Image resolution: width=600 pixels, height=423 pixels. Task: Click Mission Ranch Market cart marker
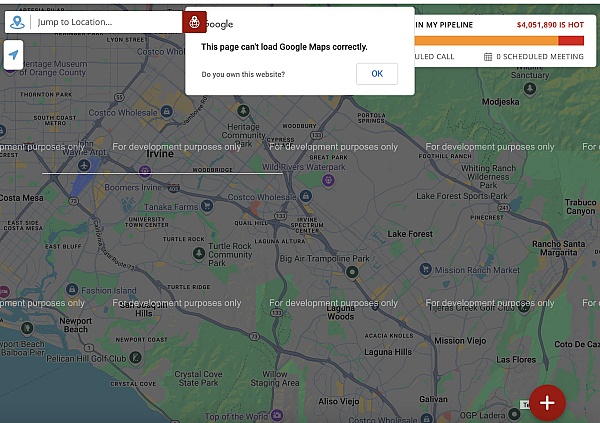(x=426, y=269)
